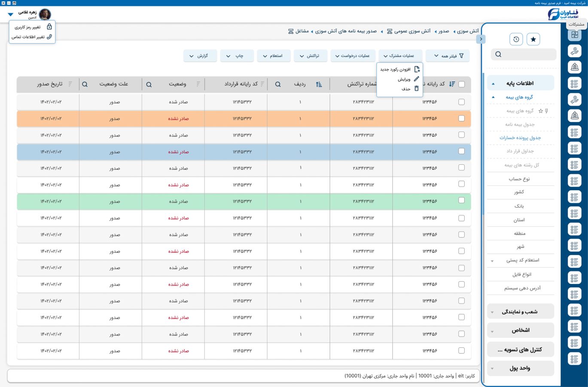Sort by the کد رایانه column icon

tap(452, 84)
